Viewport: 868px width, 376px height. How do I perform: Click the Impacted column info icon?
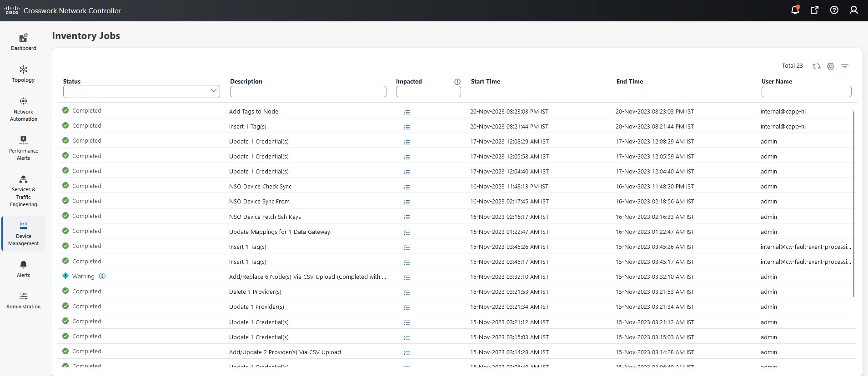coord(457,82)
